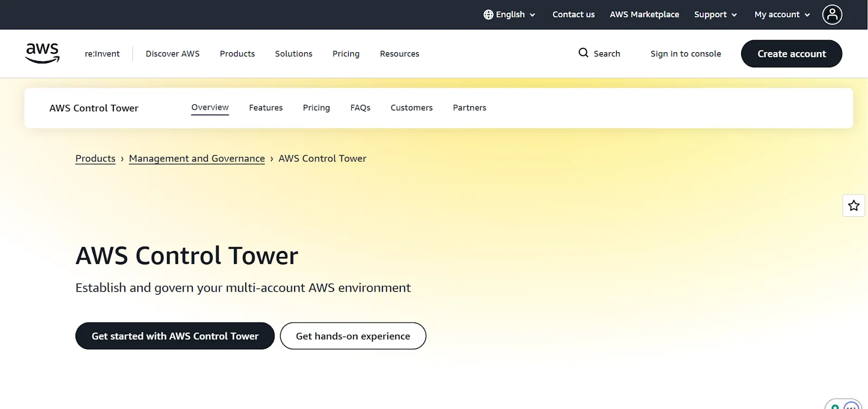Click the star bookmark icon
Image resolution: width=868 pixels, height=409 pixels.
(854, 205)
